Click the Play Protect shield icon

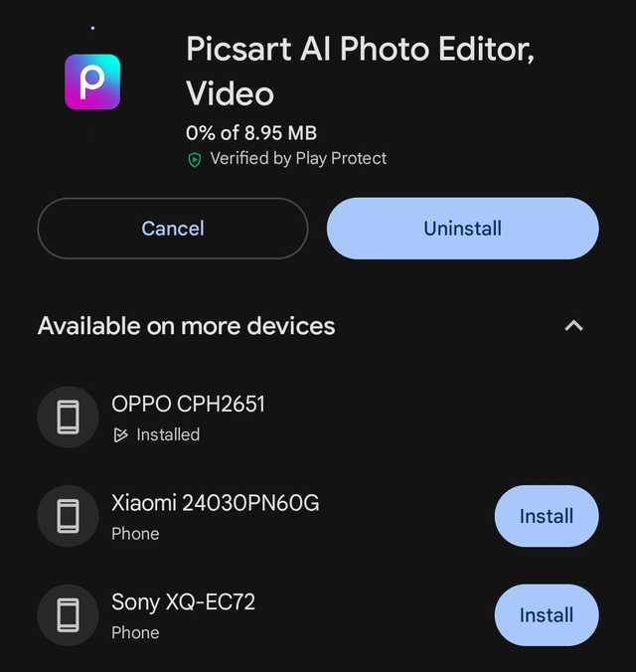pyautogui.click(x=195, y=160)
